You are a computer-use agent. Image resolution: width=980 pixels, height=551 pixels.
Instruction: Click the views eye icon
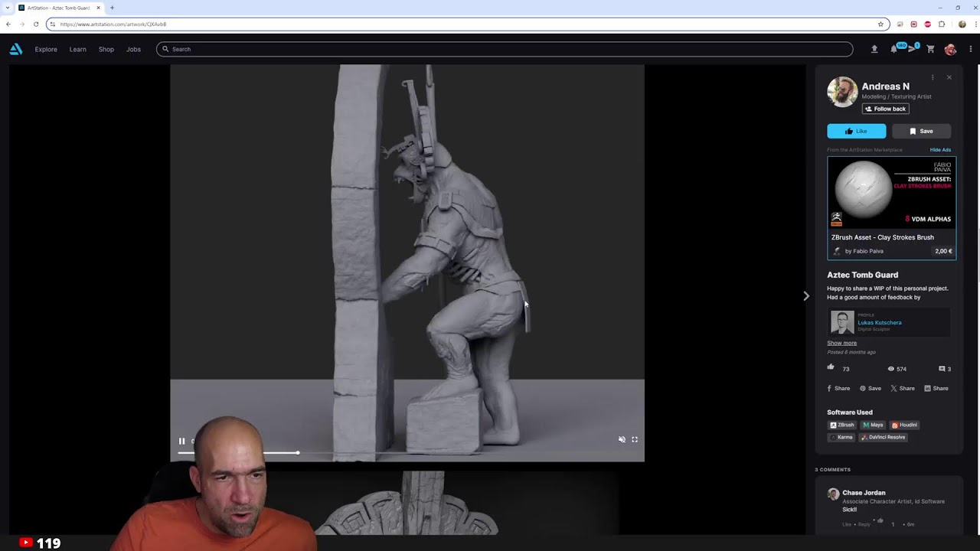tap(891, 369)
